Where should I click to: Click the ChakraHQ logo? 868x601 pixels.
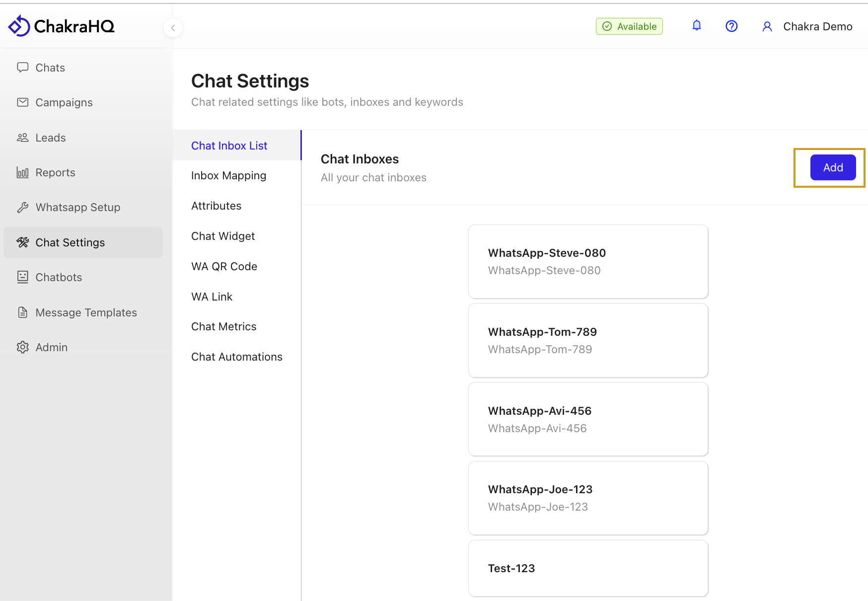point(62,26)
